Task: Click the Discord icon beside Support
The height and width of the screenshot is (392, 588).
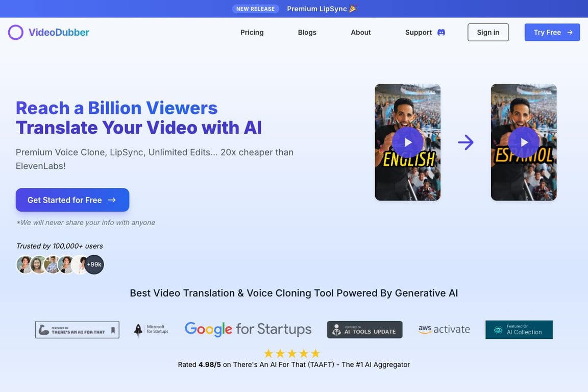Action: (x=442, y=33)
